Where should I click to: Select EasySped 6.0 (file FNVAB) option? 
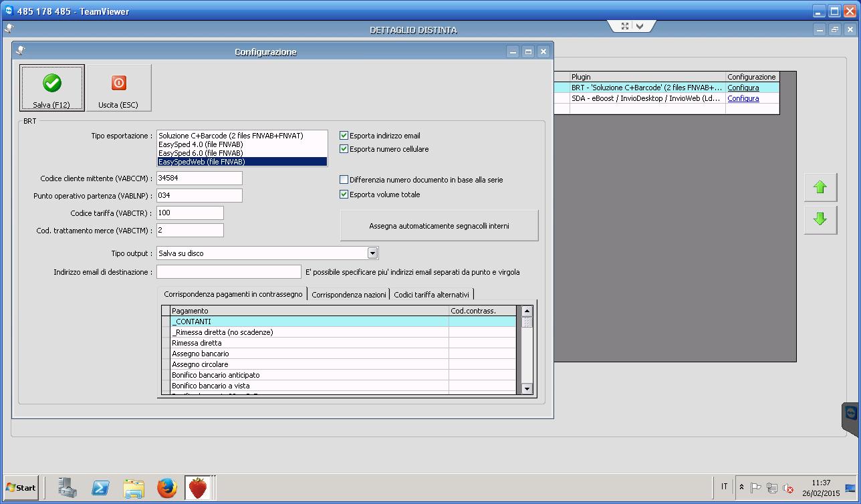pyautogui.click(x=242, y=153)
